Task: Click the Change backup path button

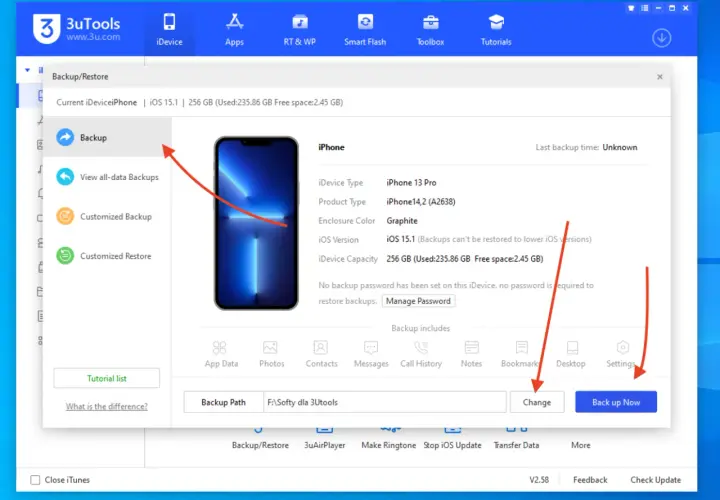Action: (537, 402)
